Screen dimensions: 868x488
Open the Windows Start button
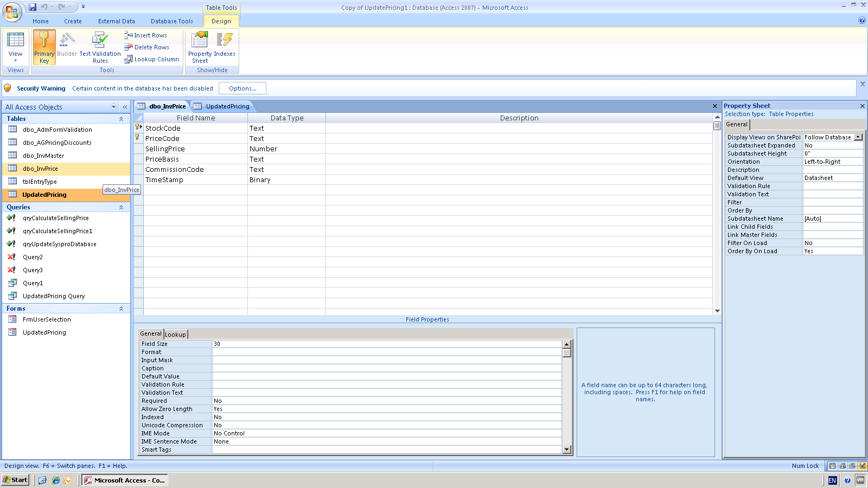(x=15, y=480)
